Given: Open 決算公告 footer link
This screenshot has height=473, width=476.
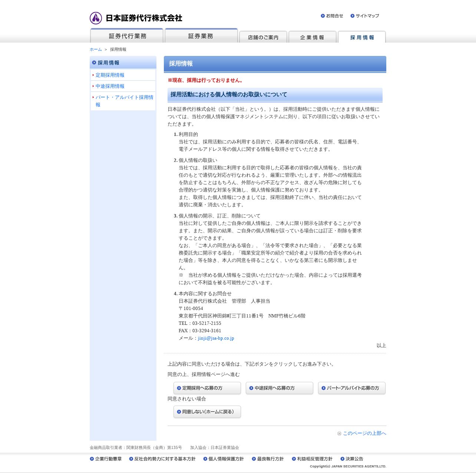Looking at the screenshot, I should pos(352,459).
